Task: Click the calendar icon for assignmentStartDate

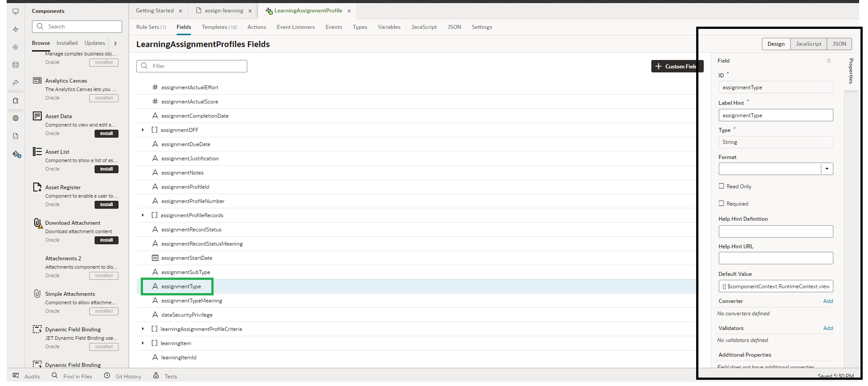Action: [x=155, y=258]
